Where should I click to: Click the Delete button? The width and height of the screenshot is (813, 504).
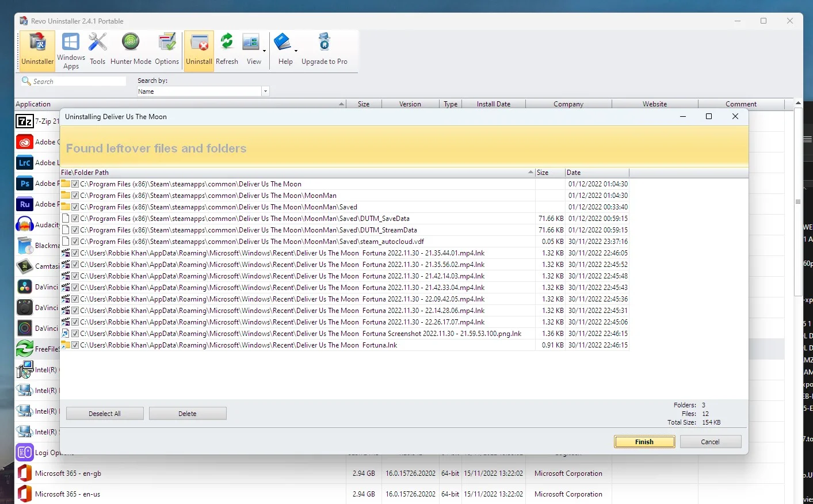pyautogui.click(x=188, y=414)
